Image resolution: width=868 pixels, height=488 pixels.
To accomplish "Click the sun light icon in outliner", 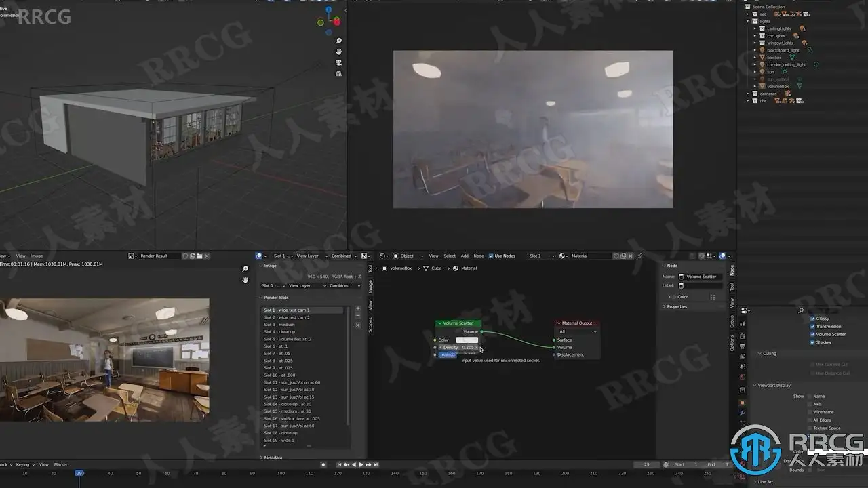I will coord(762,72).
